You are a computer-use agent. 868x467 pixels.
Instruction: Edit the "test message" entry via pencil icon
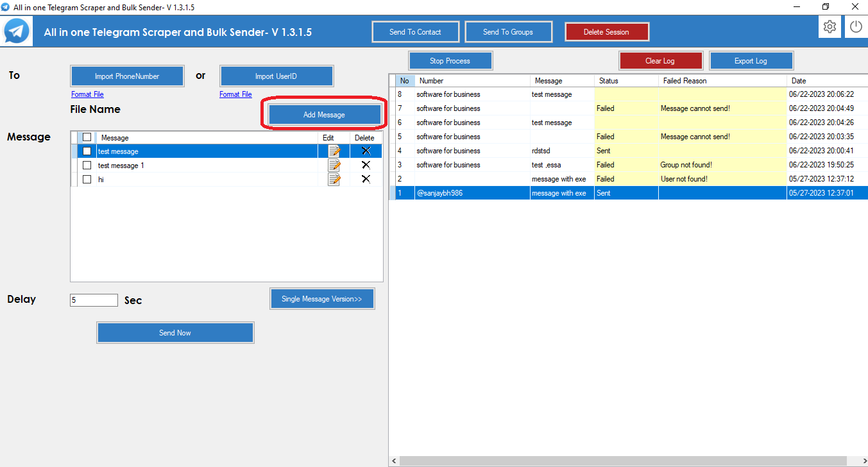pos(333,151)
